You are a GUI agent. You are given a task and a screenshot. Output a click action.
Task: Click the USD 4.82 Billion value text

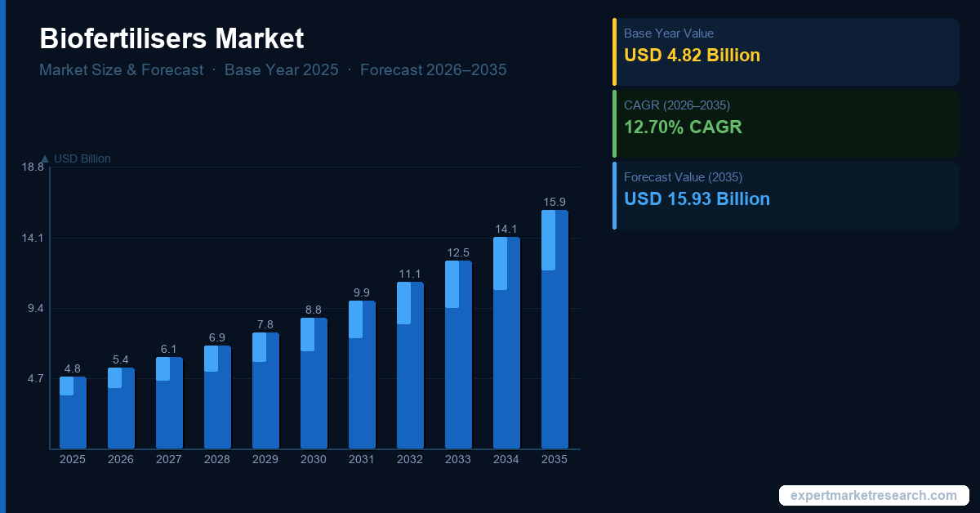[x=692, y=56]
